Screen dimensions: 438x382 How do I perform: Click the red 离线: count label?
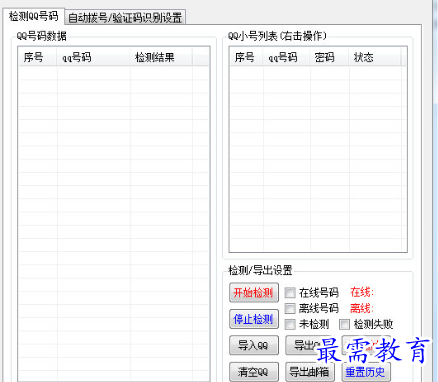[x=362, y=308]
